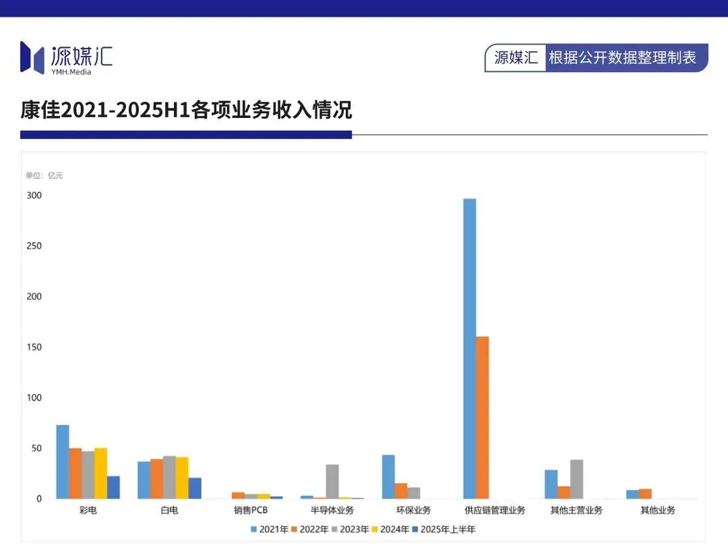Screen dimensions: 728x560
Task: Click the 其他主营业务 category axis label
Action: (x=576, y=510)
